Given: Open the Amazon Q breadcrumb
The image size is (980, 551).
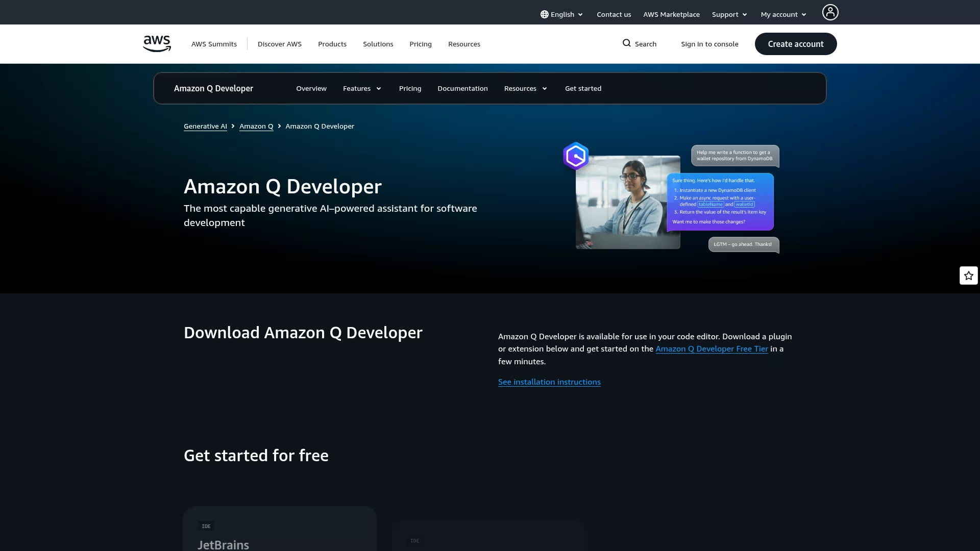Looking at the screenshot, I should 256,126.
